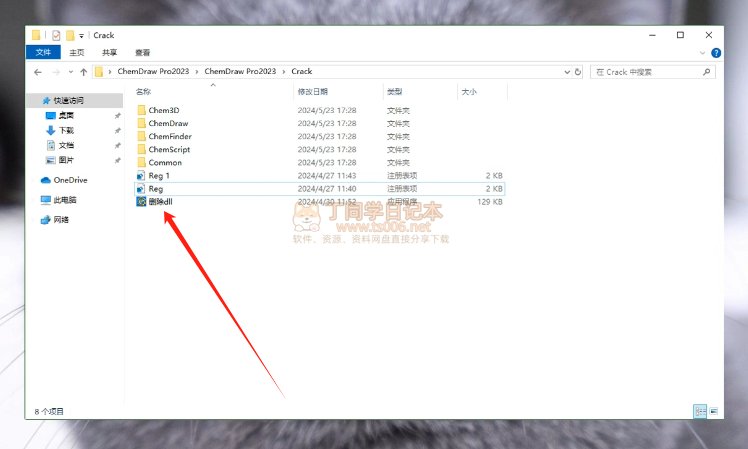Select the Common folder icon

(141, 163)
